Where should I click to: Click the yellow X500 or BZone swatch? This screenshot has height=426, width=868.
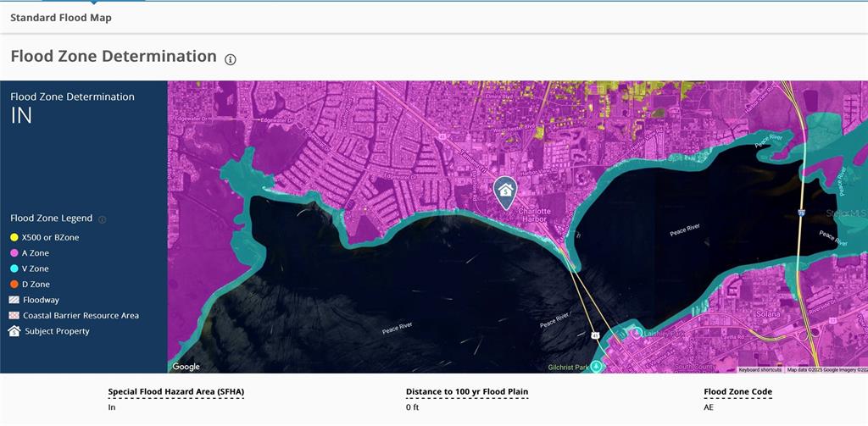(14, 237)
